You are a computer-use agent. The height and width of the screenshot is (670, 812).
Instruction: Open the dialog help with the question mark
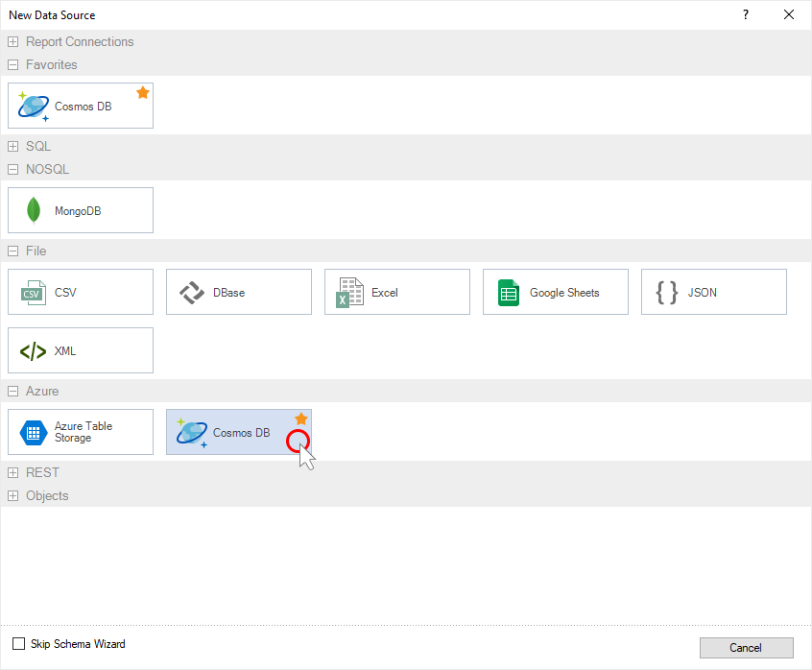pos(746,14)
